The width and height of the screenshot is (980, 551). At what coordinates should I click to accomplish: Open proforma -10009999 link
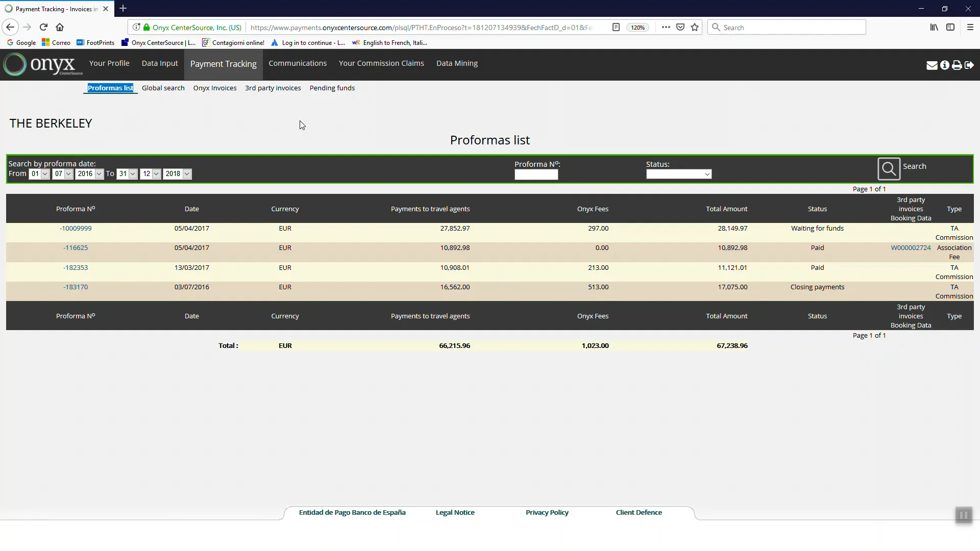[76, 229]
